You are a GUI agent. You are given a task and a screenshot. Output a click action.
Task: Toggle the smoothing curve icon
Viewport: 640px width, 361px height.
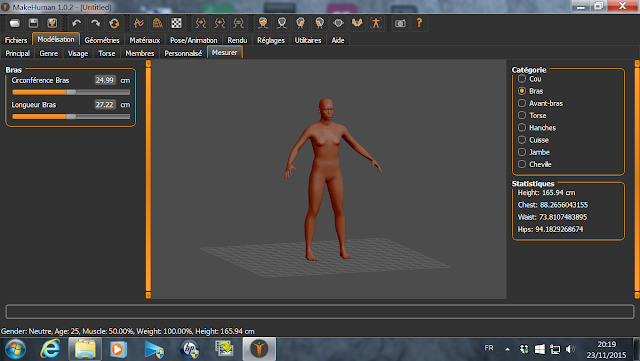click(139, 23)
